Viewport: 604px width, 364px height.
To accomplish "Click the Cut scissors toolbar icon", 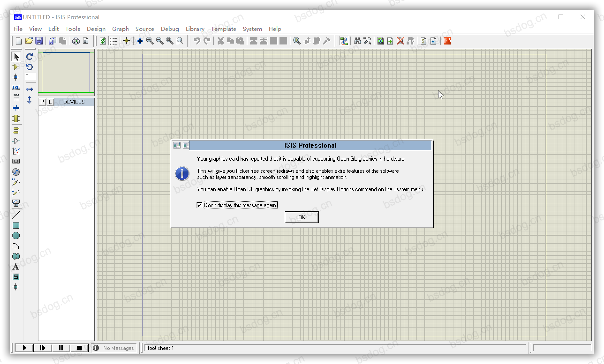I will tap(220, 41).
